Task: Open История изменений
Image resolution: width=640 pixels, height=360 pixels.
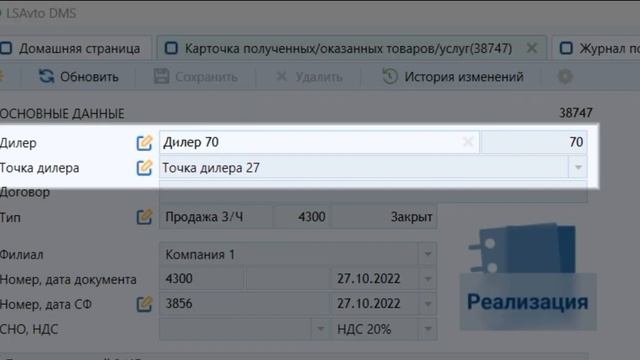Action: click(453, 76)
